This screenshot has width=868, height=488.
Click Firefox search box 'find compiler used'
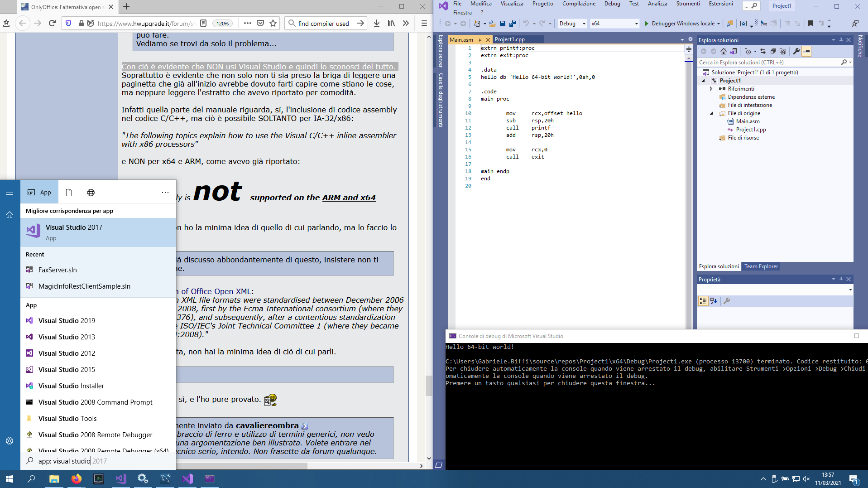326,24
